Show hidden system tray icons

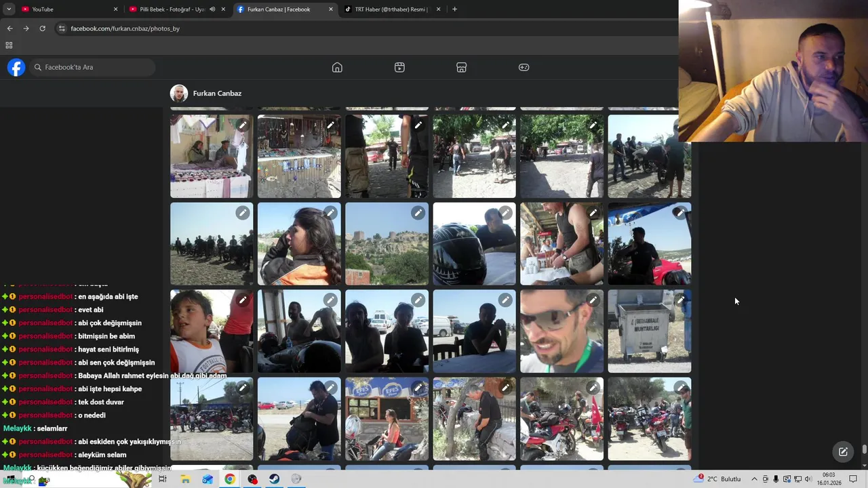coord(754,479)
